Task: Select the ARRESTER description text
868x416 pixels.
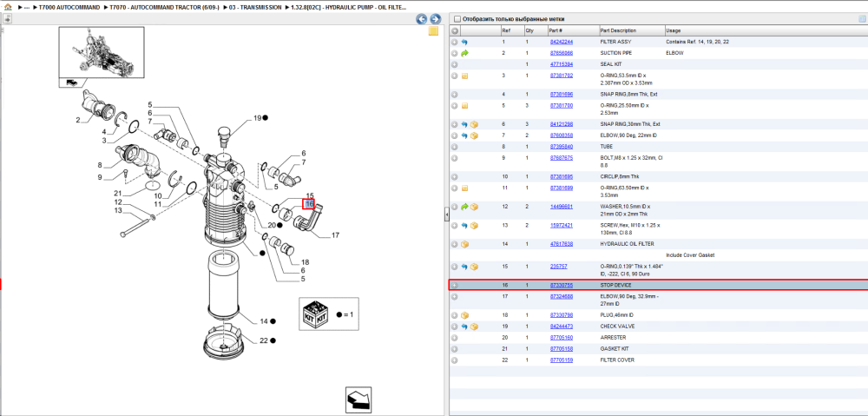Action: tap(612, 337)
